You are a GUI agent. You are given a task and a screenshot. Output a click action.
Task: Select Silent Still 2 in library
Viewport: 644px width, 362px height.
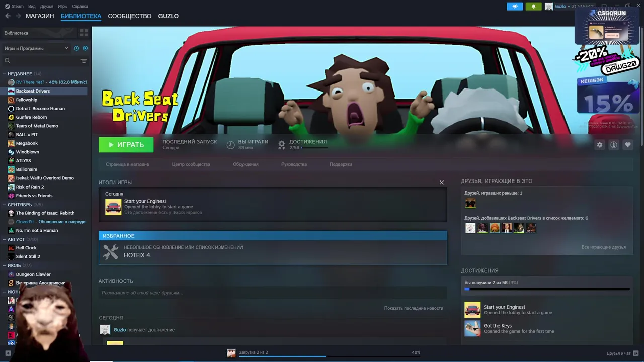pos(44,256)
